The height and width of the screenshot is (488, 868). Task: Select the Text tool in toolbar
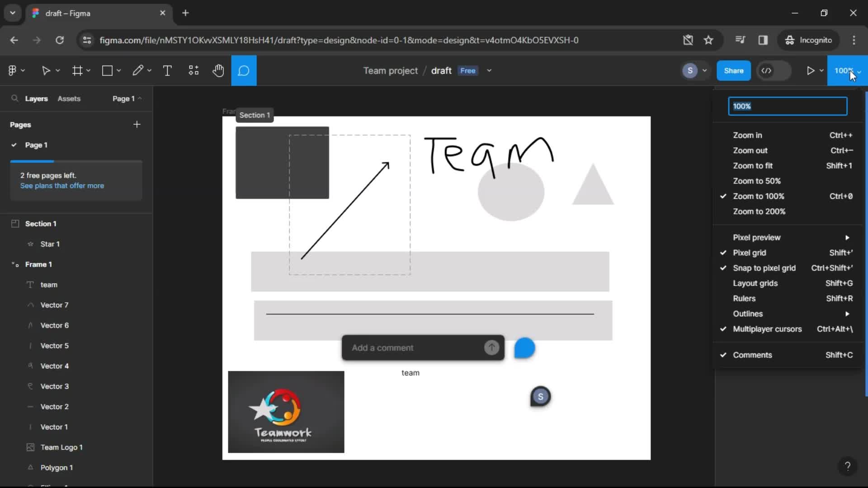pyautogui.click(x=168, y=70)
